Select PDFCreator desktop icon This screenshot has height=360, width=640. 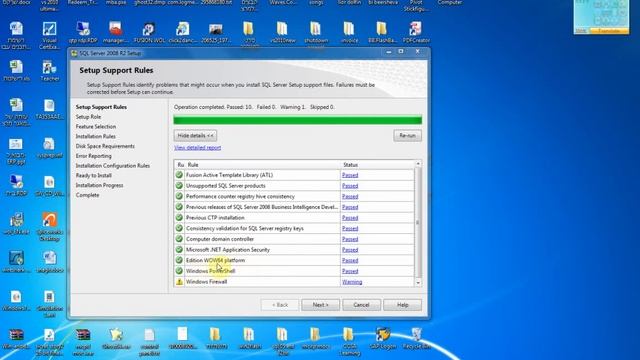click(x=416, y=32)
